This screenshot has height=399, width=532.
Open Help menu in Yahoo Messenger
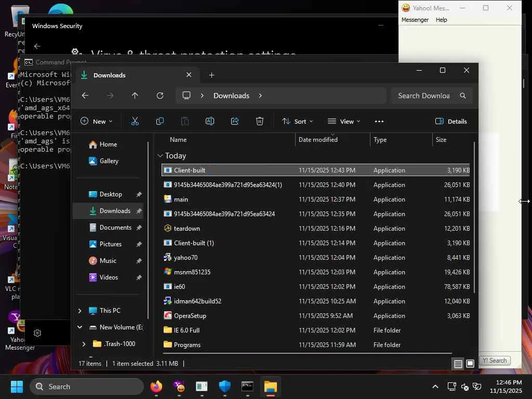[x=441, y=20]
